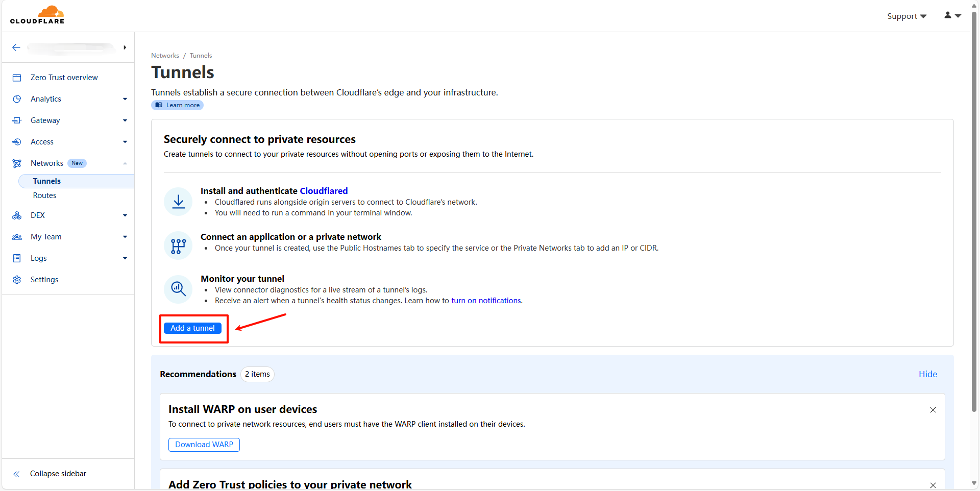Click the Cloudflare logo

pyautogui.click(x=37, y=15)
